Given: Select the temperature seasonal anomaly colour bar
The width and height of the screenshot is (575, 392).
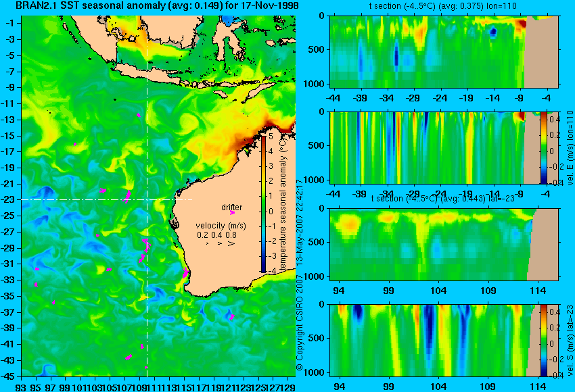Looking at the screenshot, I should pyautogui.click(x=263, y=203).
